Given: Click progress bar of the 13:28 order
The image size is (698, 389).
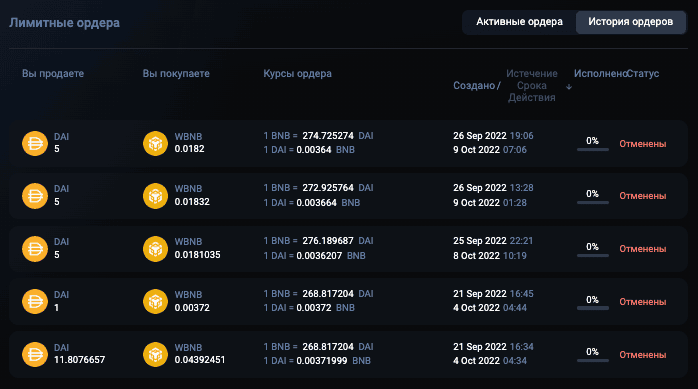Looking at the screenshot, I should pyautogui.click(x=592, y=203).
